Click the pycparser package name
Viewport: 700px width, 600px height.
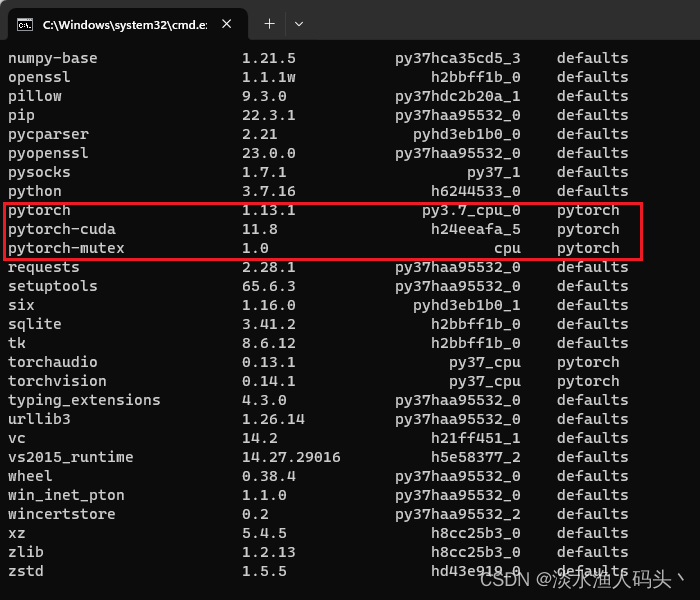(x=48, y=134)
